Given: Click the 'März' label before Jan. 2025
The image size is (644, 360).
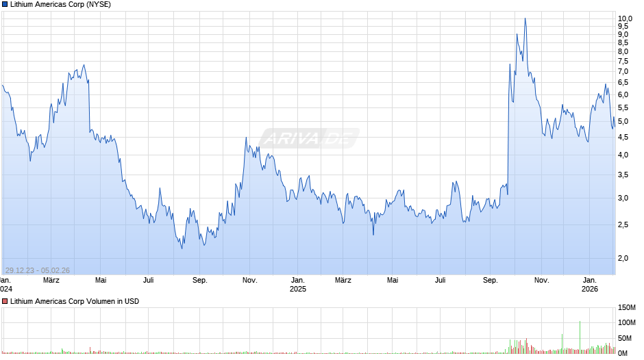Looking at the screenshot, I should pyautogui.click(x=51, y=281).
